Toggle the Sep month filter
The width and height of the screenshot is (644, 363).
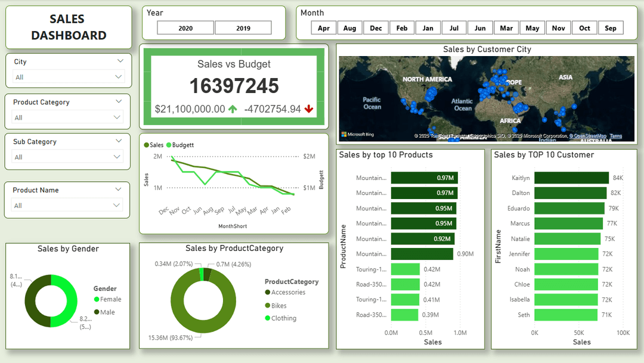[x=610, y=27]
